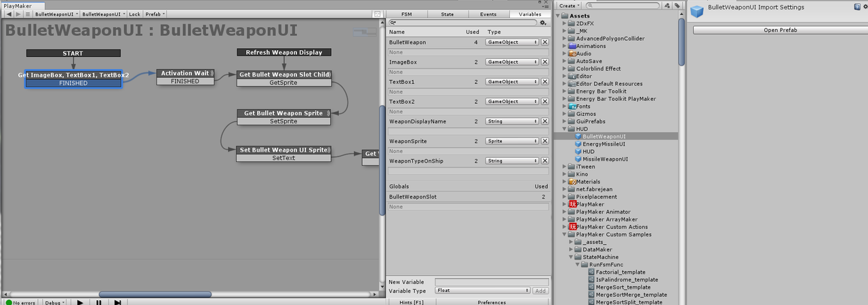Switch to the State tab

tap(448, 14)
